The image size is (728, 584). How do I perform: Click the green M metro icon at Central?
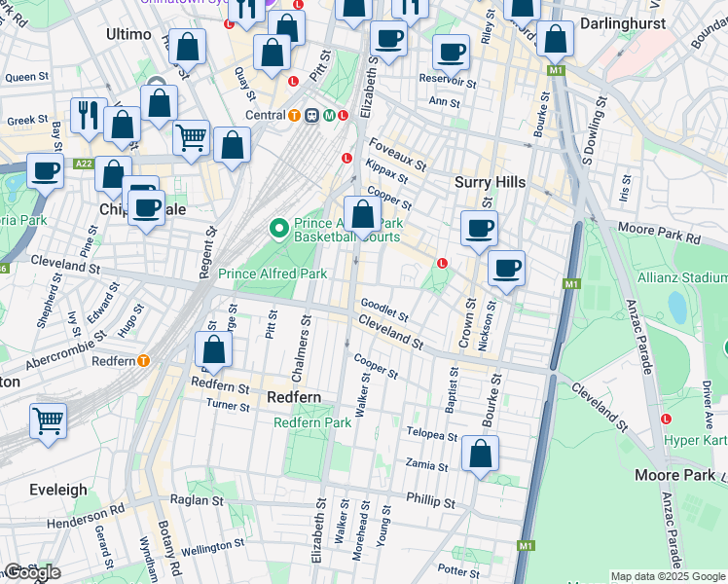point(329,115)
